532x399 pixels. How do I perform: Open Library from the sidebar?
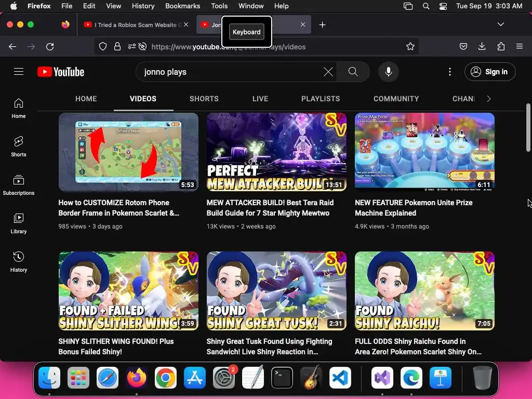pyautogui.click(x=19, y=223)
